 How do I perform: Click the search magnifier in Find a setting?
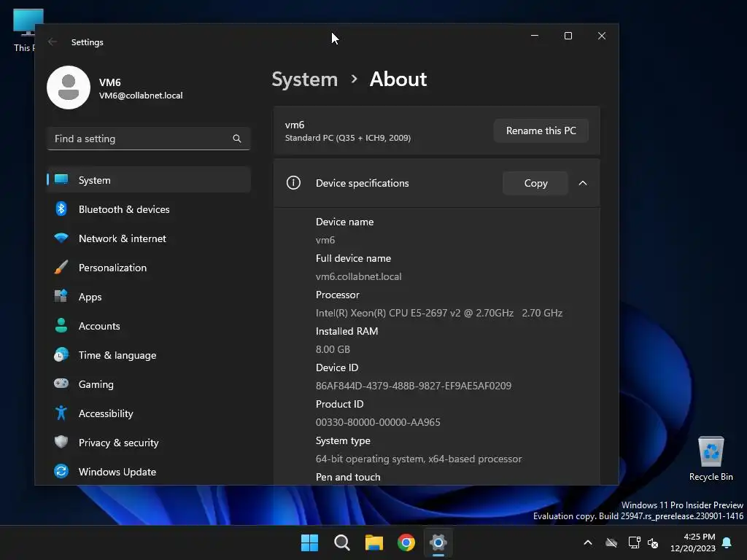(237, 139)
